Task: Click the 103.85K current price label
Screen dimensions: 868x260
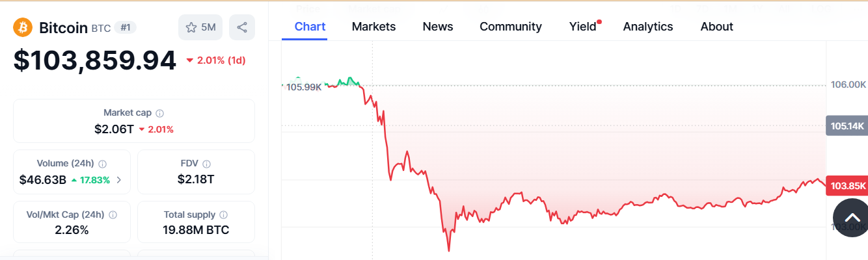Action: click(847, 185)
